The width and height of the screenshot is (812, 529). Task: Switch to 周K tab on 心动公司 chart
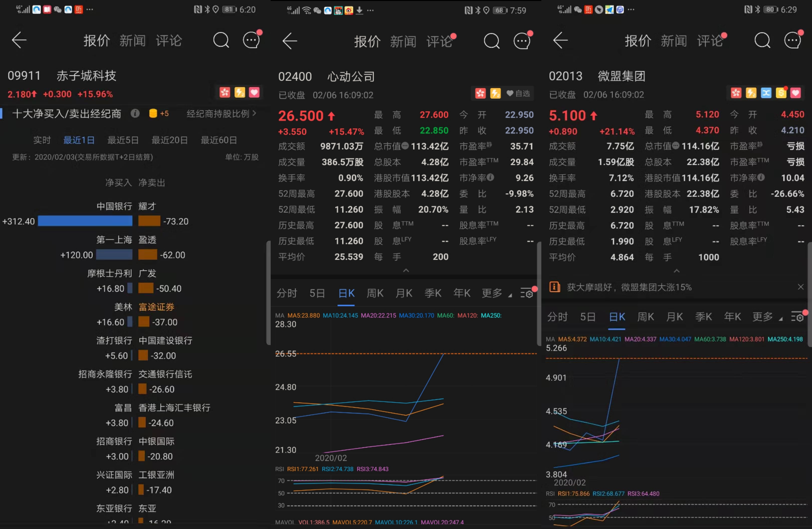point(375,293)
